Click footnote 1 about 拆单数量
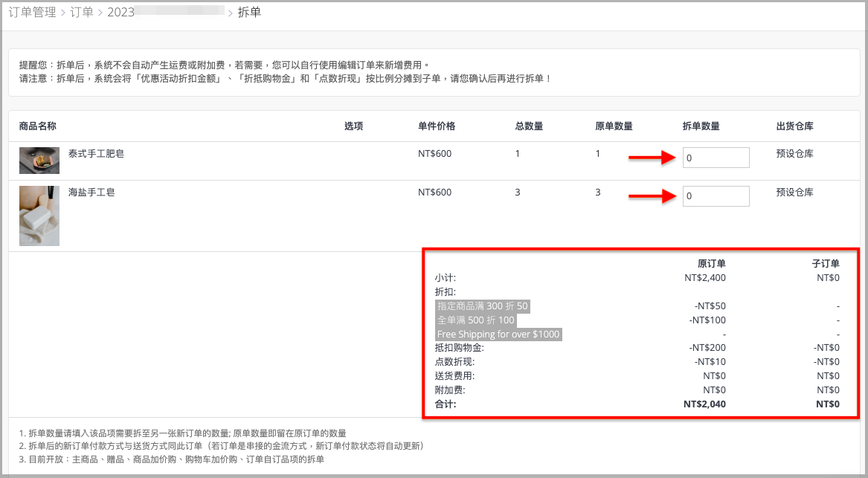868x478 pixels. point(183,433)
